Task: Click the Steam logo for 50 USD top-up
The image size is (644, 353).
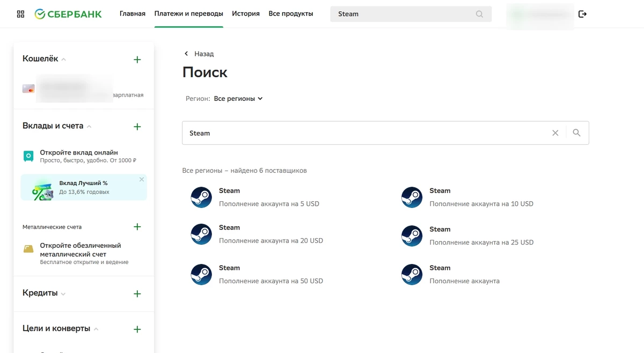Action: tap(202, 275)
